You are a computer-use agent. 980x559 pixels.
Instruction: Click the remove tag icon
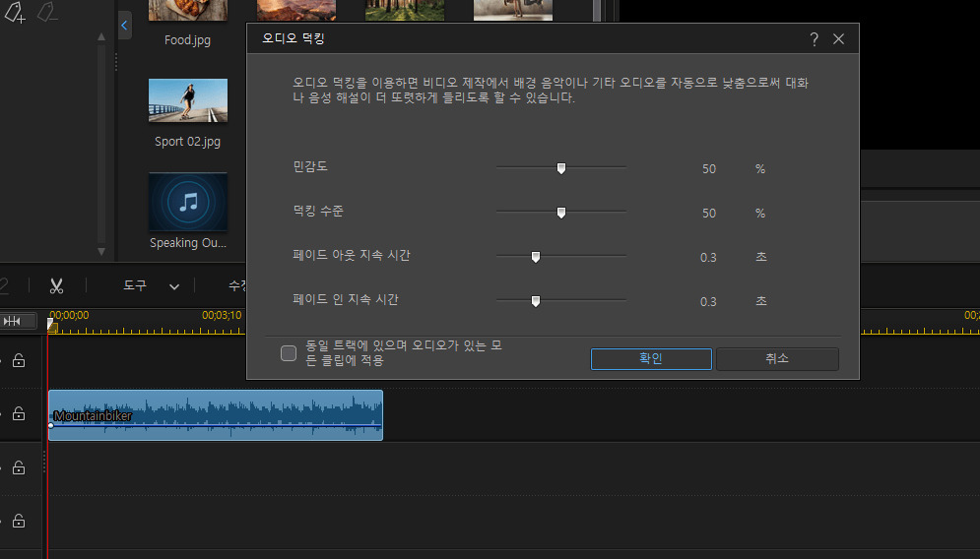coord(47,12)
